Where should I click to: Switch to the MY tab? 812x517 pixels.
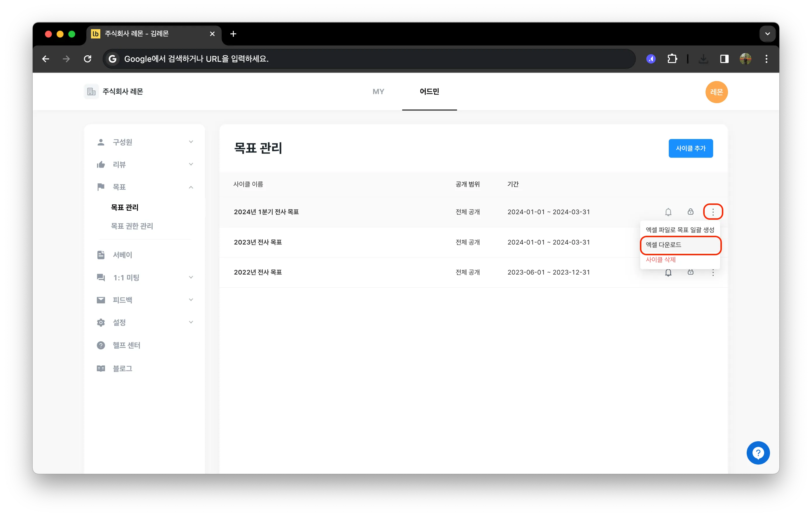point(378,91)
